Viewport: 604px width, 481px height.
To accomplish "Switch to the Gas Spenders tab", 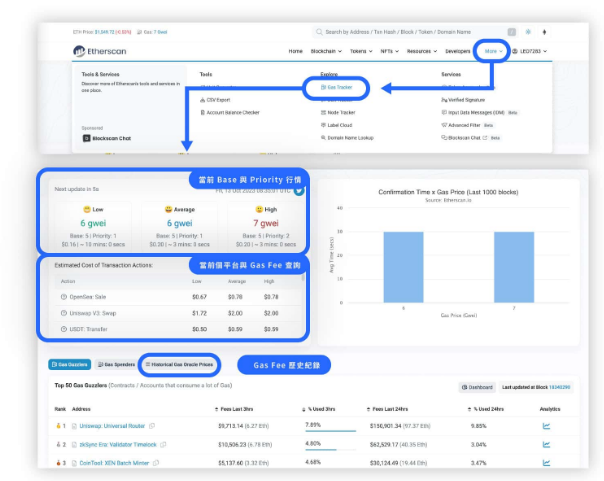I will [116, 364].
